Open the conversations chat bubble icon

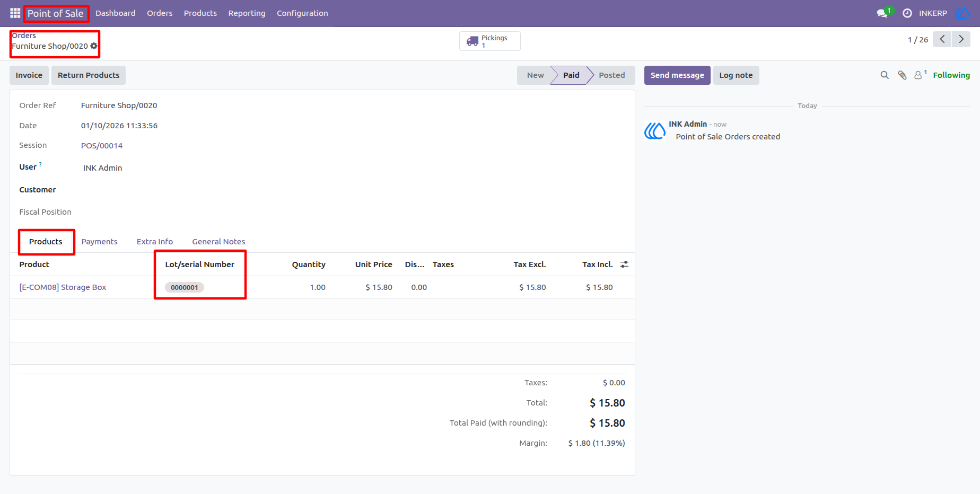click(x=883, y=13)
